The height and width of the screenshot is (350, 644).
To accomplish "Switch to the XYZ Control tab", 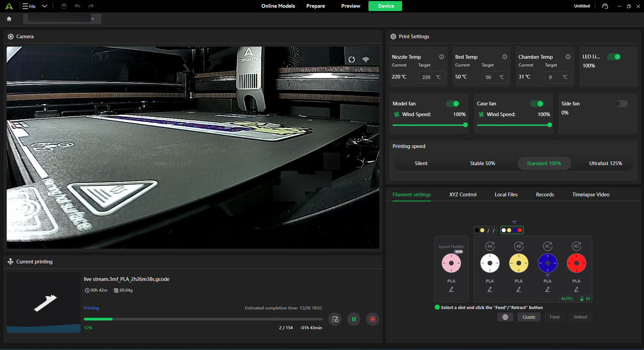I will tap(462, 194).
